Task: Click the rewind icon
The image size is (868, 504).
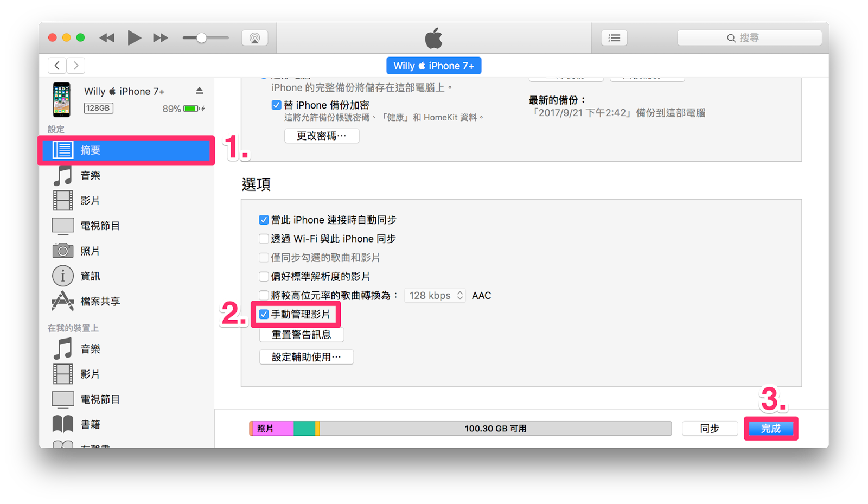Action: tap(107, 38)
